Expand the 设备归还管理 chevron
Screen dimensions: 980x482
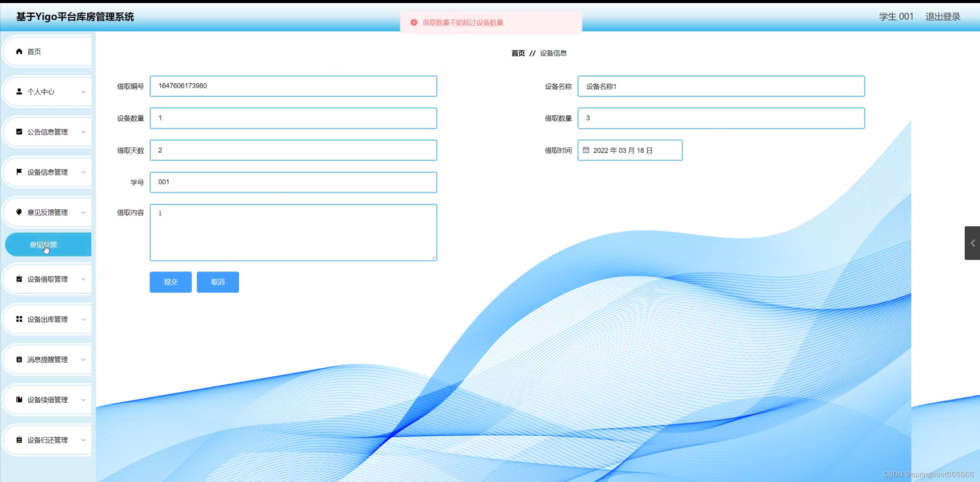coord(83,440)
